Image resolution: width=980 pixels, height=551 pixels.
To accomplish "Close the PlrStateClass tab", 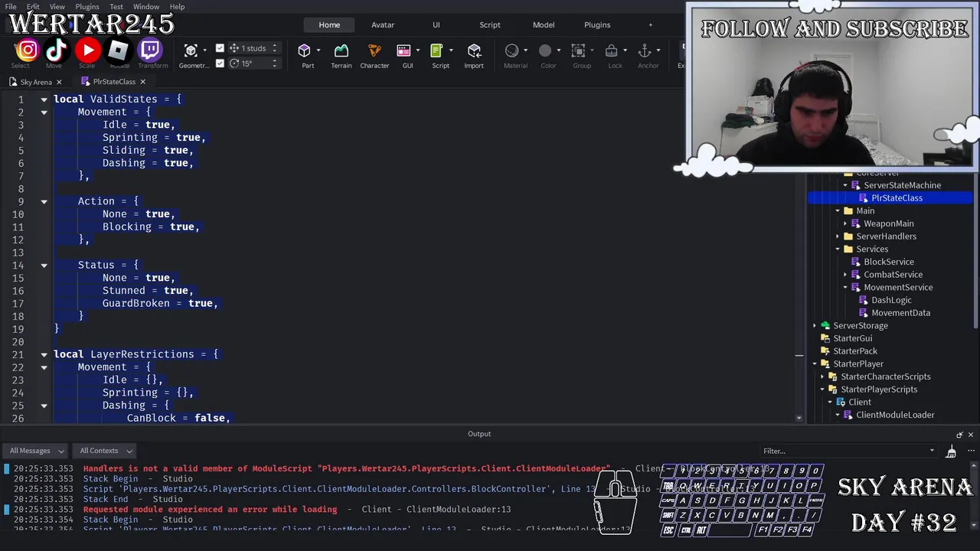I will point(142,82).
